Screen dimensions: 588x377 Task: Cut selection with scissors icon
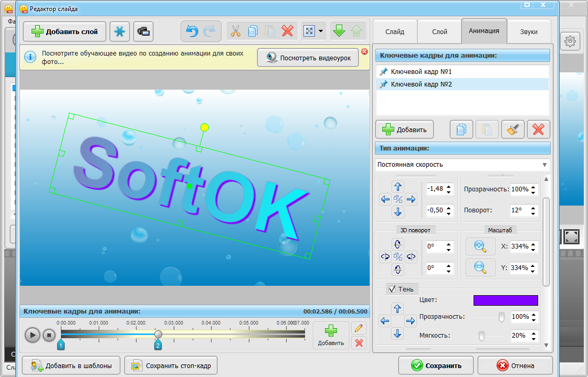coord(236,31)
